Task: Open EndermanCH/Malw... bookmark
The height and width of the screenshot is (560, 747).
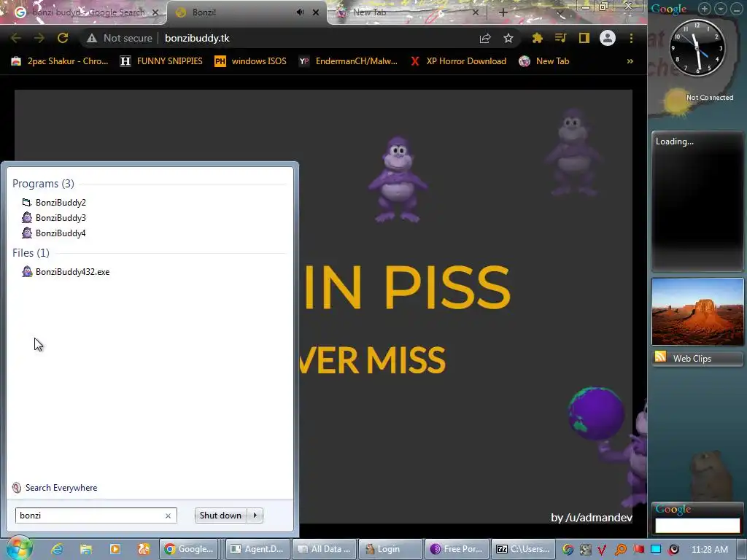Action: (348, 61)
